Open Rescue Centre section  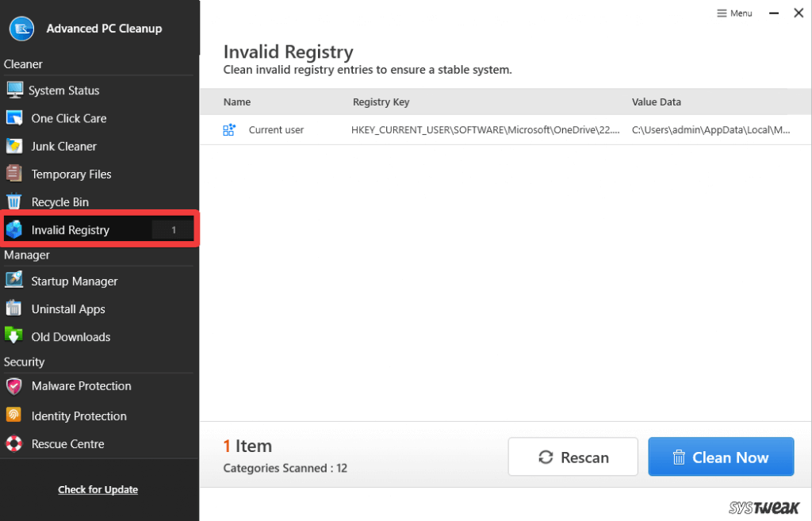68,444
